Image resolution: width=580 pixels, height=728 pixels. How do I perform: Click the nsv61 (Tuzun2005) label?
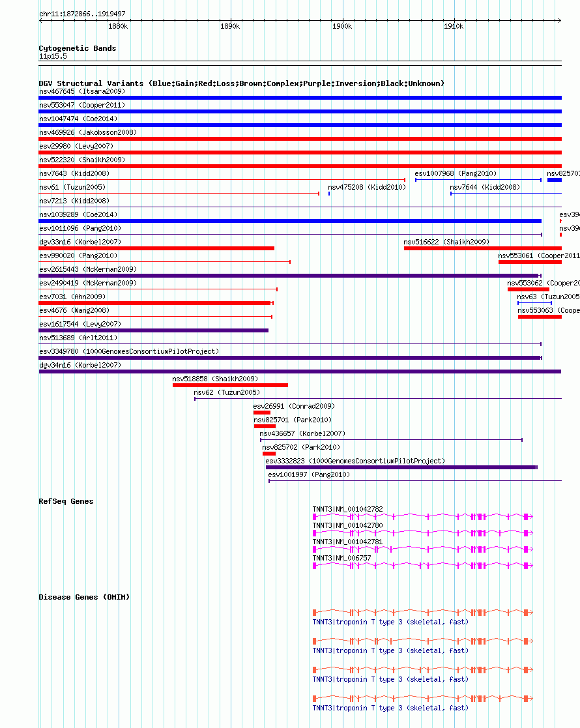pos(72,187)
